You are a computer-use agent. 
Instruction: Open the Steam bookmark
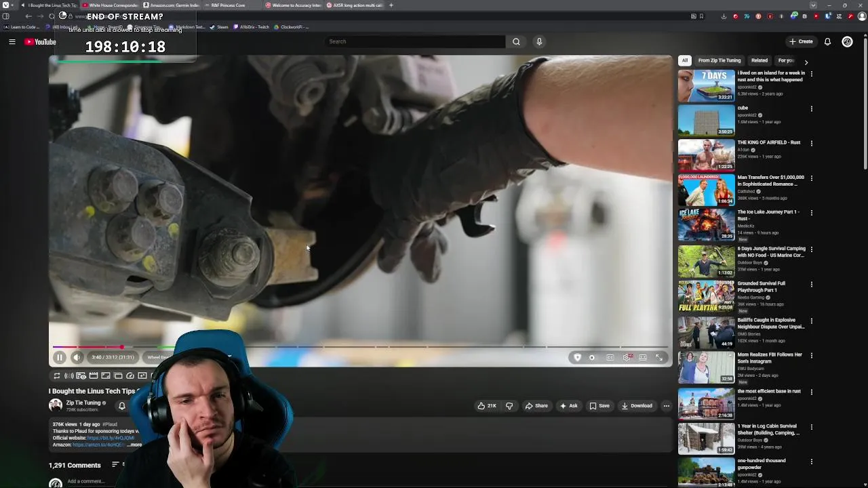[219, 27]
